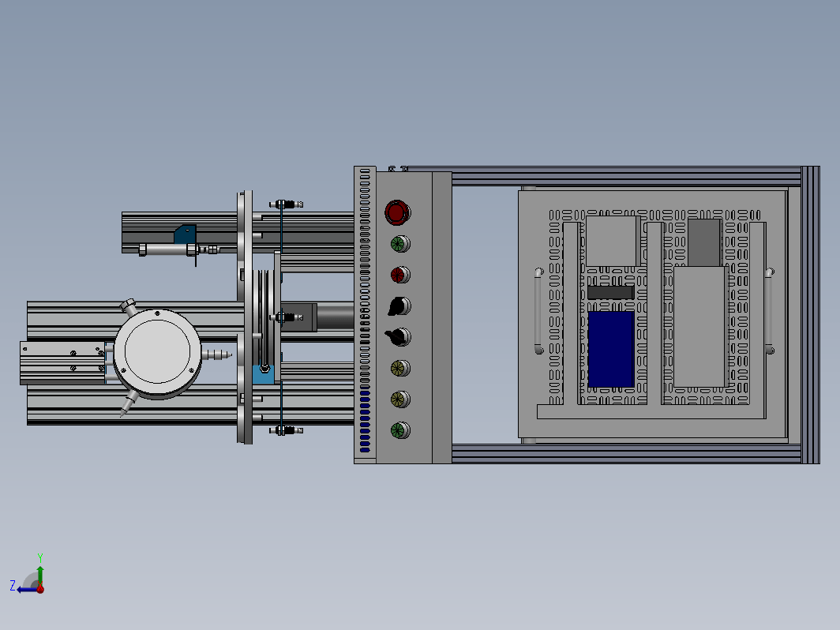Screen dimensions: 840x630
Task: Select the dark teal bracket on the upper rail
Action: pos(186,234)
